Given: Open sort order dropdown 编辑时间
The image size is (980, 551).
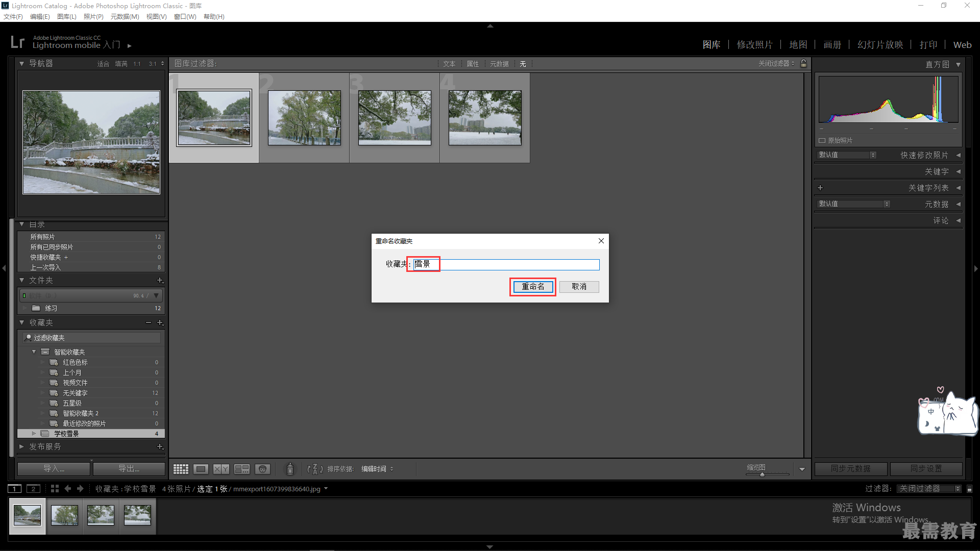Looking at the screenshot, I should pyautogui.click(x=377, y=469).
